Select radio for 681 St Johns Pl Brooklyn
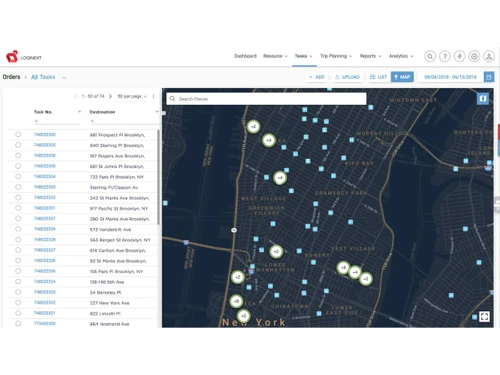The height and width of the screenshot is (375, 500). (18, 166)
